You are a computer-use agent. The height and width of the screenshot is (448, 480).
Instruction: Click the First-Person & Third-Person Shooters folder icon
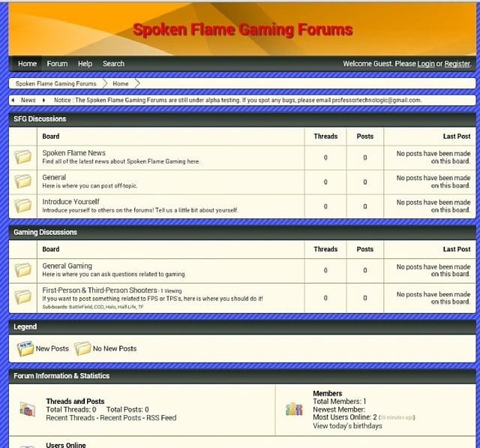[x=23, y=297]
